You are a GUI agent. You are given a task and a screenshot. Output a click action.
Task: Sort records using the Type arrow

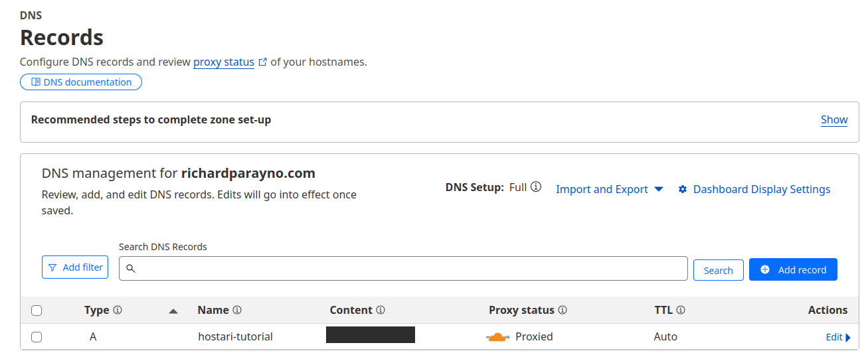click(x=173, y=311)
